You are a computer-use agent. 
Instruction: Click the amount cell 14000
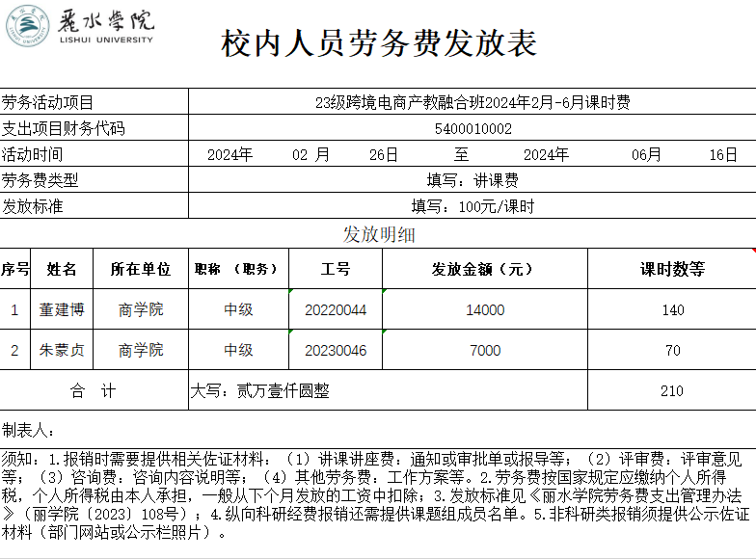(484, 309)
